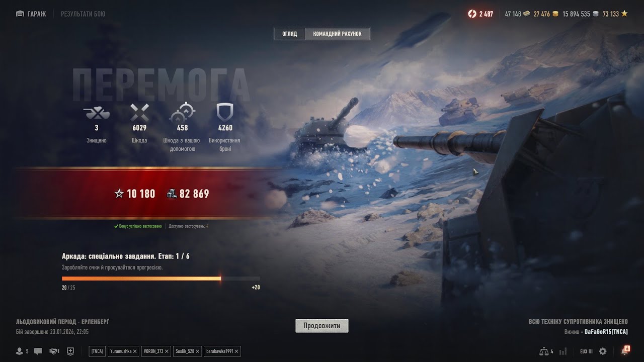This screenshot has height=362, width=644.
Task: Click the signal bars statistics icon
Action: coord(563,351)
